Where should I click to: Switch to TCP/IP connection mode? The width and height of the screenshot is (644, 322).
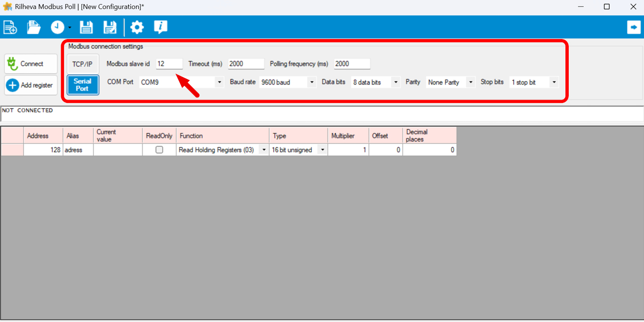tap(82, 64)
